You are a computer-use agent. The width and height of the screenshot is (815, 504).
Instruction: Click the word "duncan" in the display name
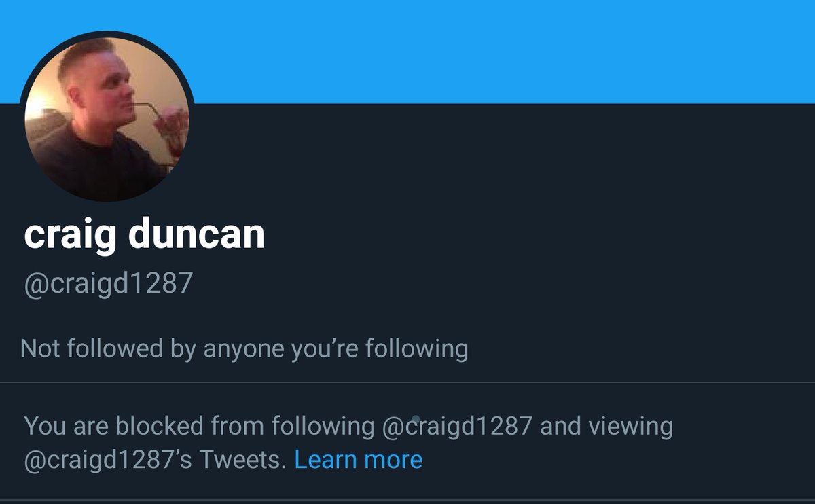click(196, 235)
